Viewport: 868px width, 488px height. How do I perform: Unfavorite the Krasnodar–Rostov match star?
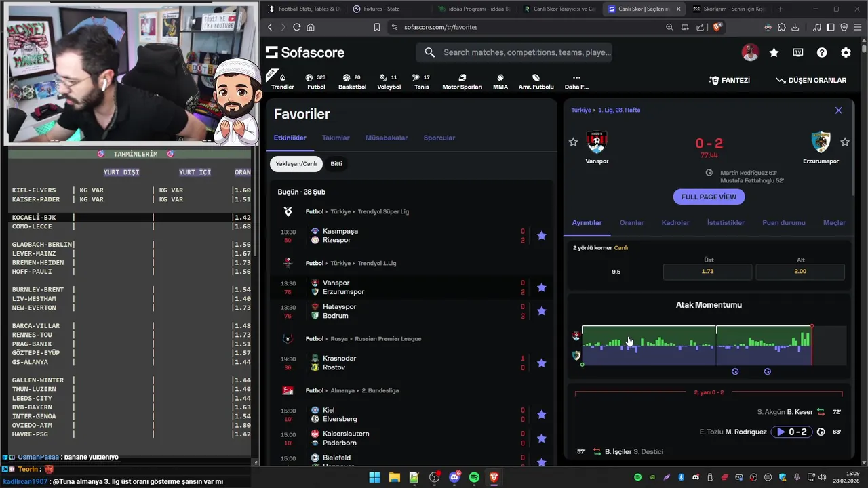[x=541, y=363]
